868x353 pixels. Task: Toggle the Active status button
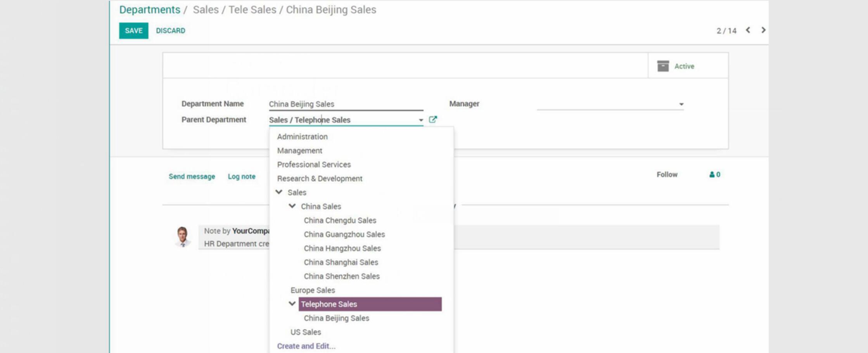tap(684, 66)
